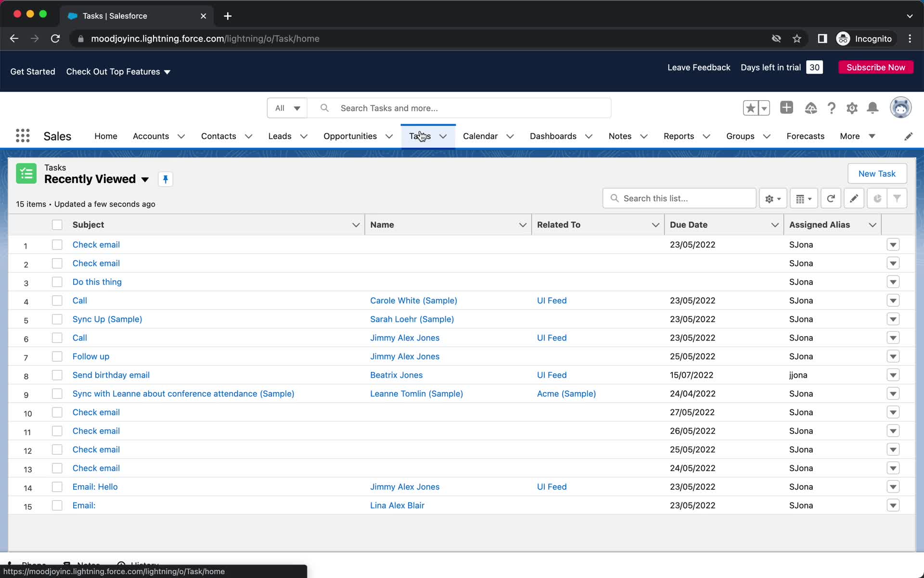Image resolution: width=924 pixels, height=578 pixels.
Task: Open the favorites list dropdown arrow
Action: pos(764,108)
